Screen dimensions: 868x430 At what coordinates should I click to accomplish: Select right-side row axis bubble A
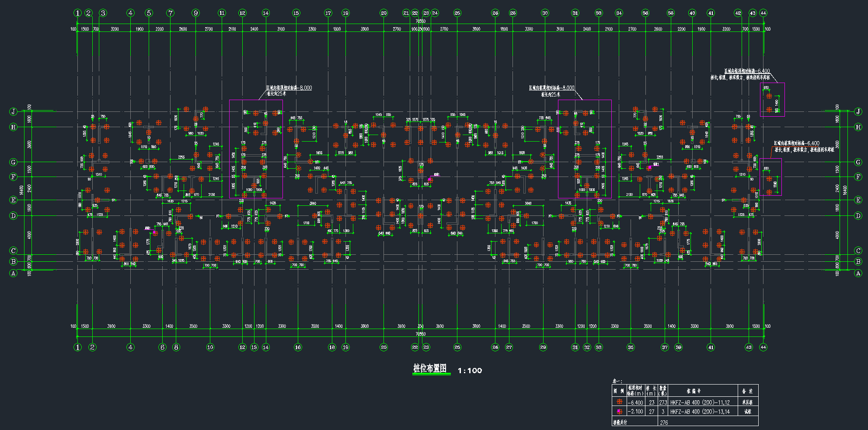858,273
